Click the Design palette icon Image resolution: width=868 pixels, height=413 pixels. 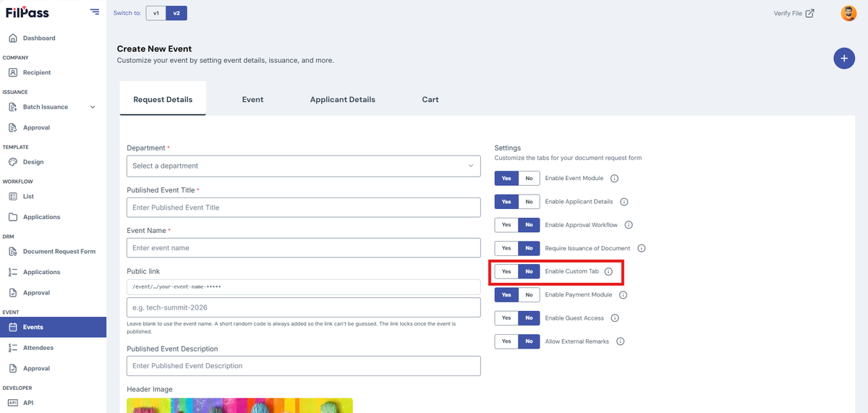coord(13,162)
